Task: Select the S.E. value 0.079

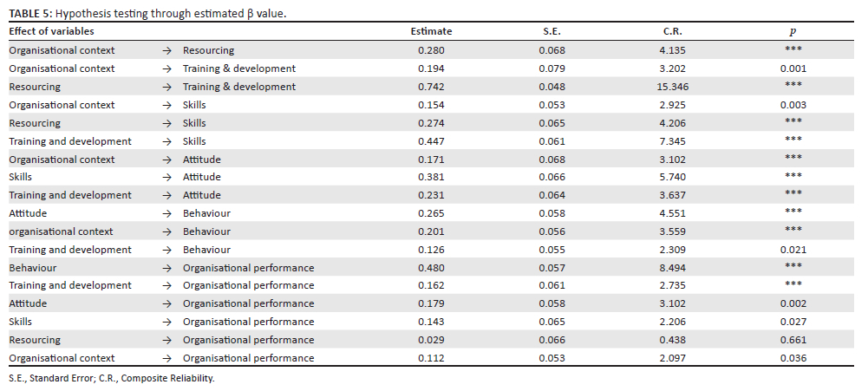Action: [x=551, y=68]
